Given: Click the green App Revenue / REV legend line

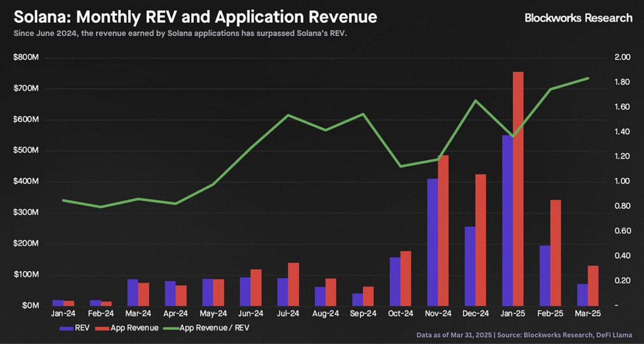Looking at the screenshot, I should 171,328.
